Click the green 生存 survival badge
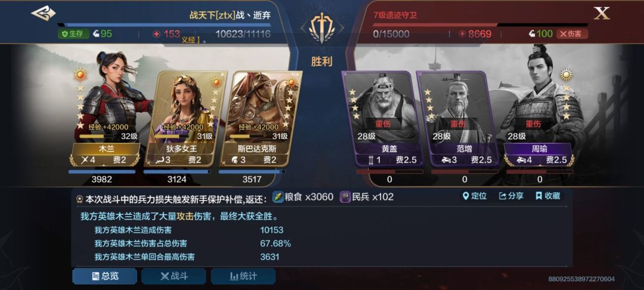644x290 pixels. 73,33
